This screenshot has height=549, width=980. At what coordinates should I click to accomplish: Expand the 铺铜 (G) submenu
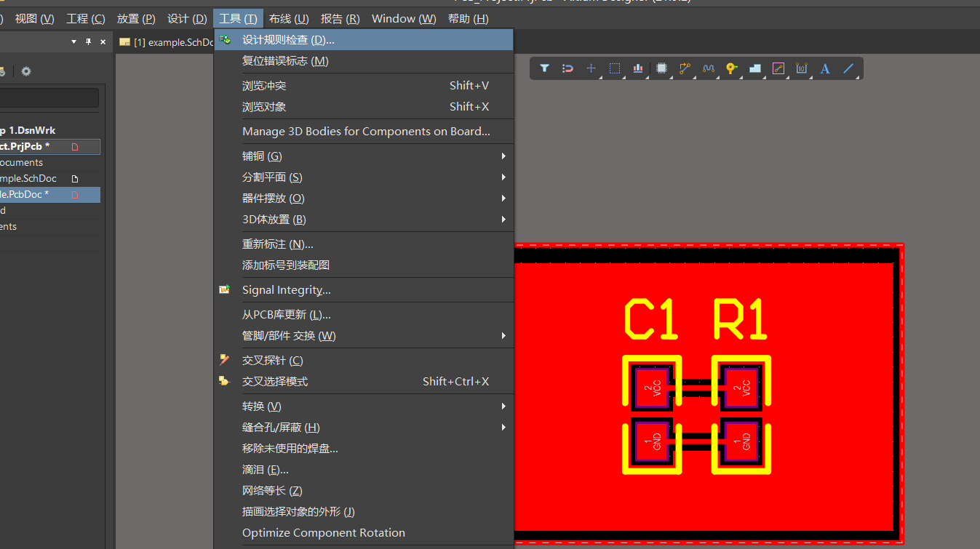point(364,156)
